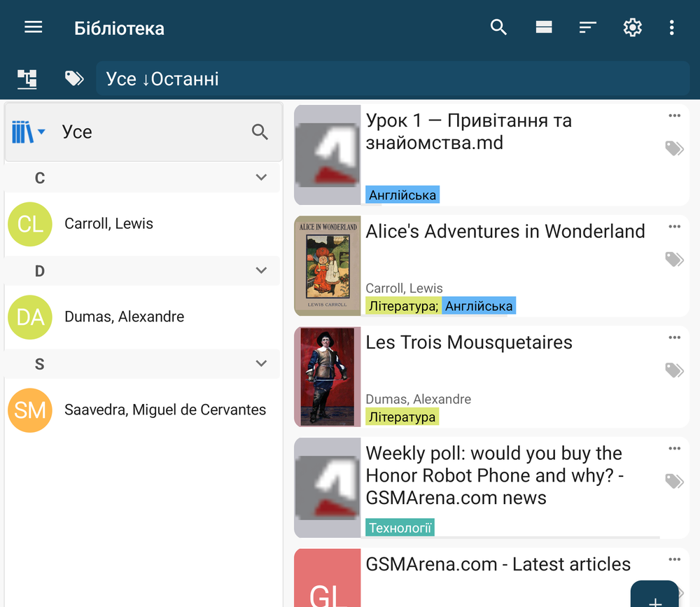This screenshot has width=700, height=607.
Task: Open Les Trois Mousquetaires cover thumbnail
Action: [x=327, y=377]
